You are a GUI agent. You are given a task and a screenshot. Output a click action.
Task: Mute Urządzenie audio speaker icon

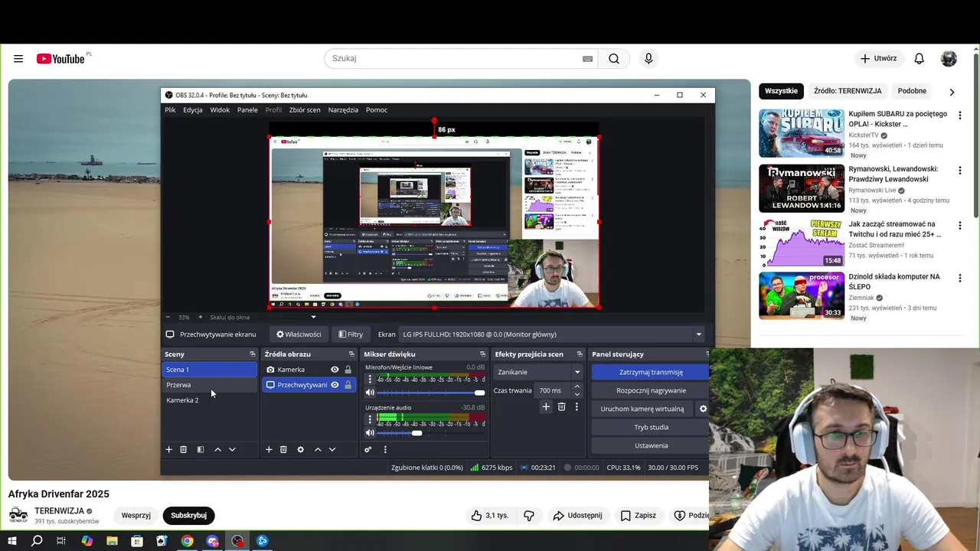coord(371,433)
